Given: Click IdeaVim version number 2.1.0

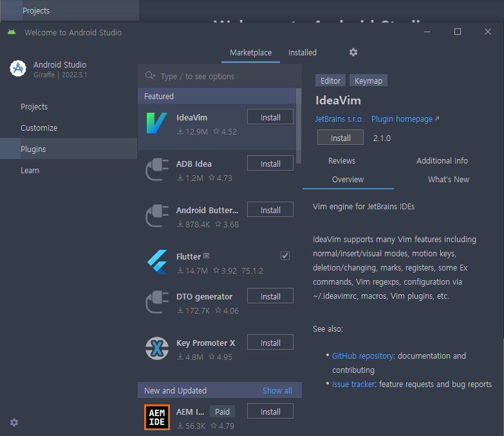Looking at the screenshot, I should (382, 138).
